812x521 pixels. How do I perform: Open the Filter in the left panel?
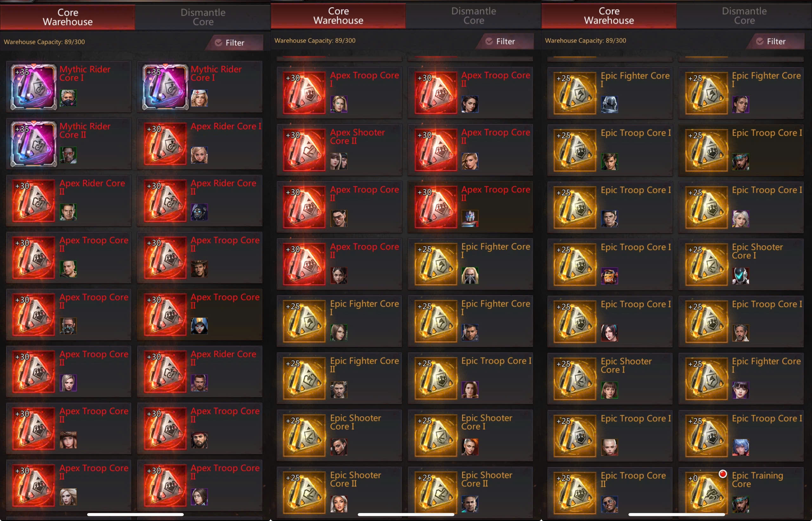(234, 43)
